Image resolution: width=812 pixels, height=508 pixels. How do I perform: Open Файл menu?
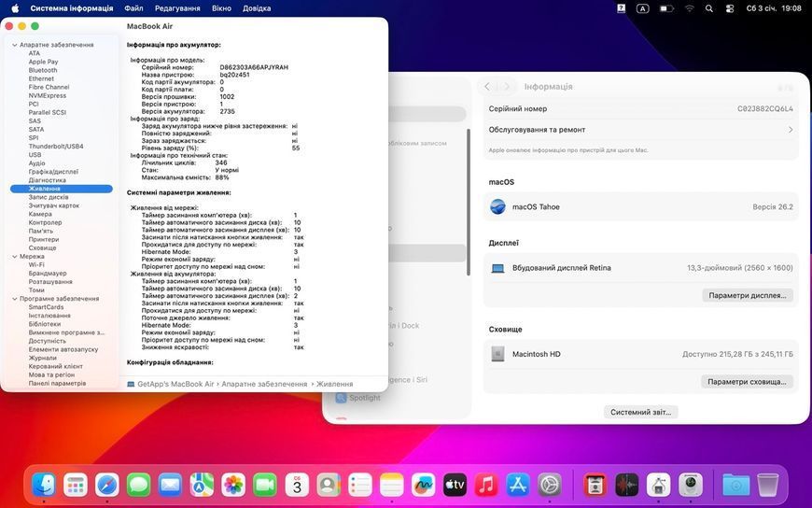click(x=133, y=8)
